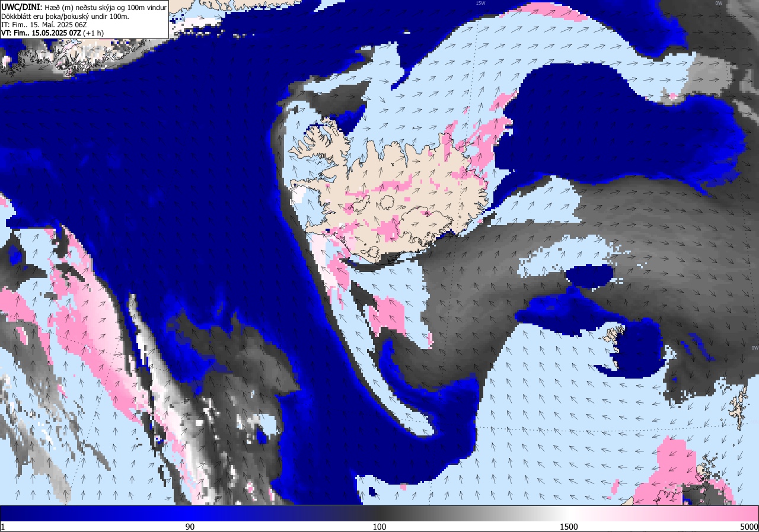This screenshot has width=759, height=532.
Task: Click the '1500' label on the color scale
Action: pyautogui.click(x=569, y=527)
